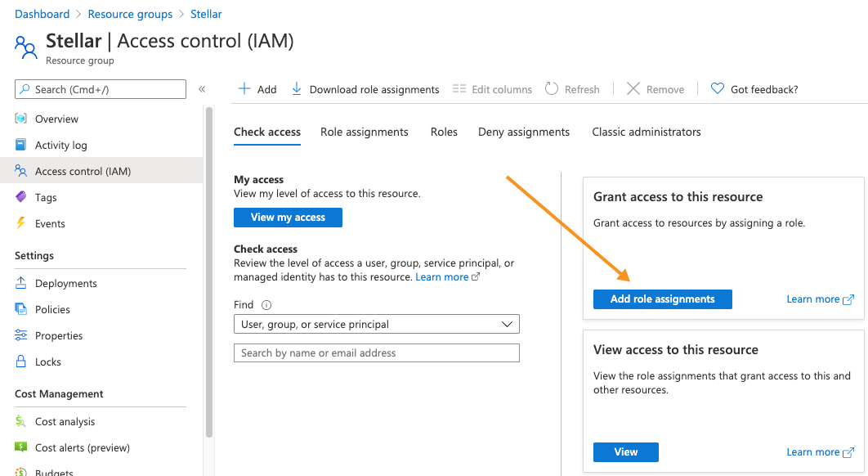Click the info icon next to Find
This screenshot has height=476, width=868.
[266, 305]
